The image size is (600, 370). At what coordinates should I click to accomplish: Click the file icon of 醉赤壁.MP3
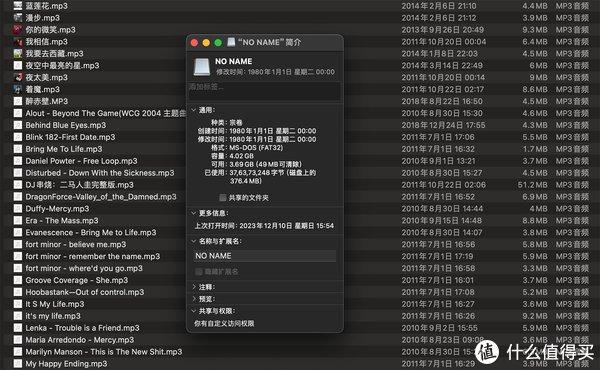pos(18,101)
